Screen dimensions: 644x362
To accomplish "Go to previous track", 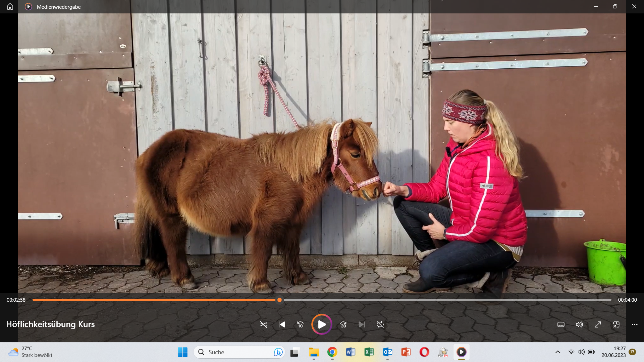I will coord(282,324).
